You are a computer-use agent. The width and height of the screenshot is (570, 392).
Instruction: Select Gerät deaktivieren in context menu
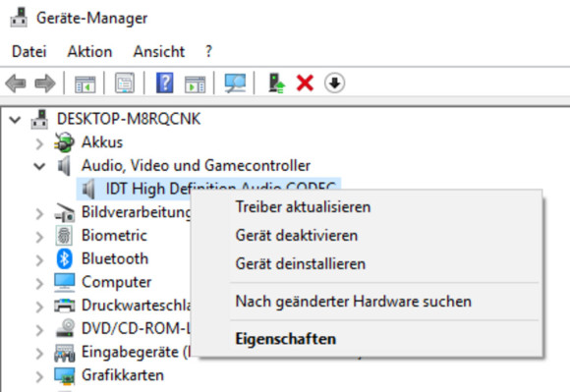(x=297, y=236)
